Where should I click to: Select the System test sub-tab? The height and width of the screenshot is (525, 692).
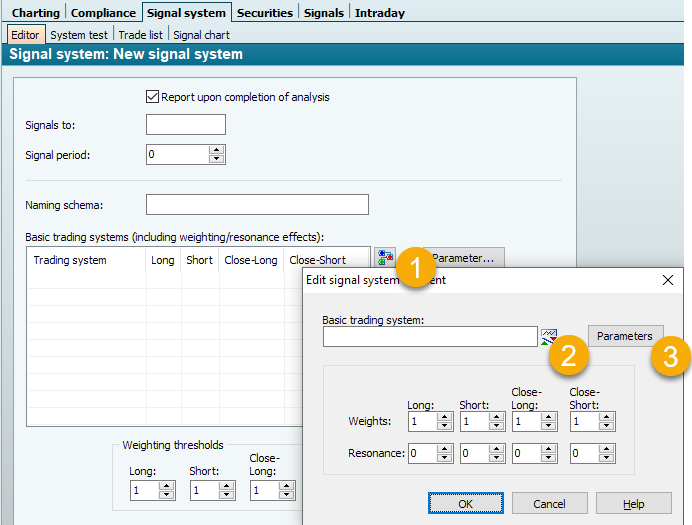(79, 35)
